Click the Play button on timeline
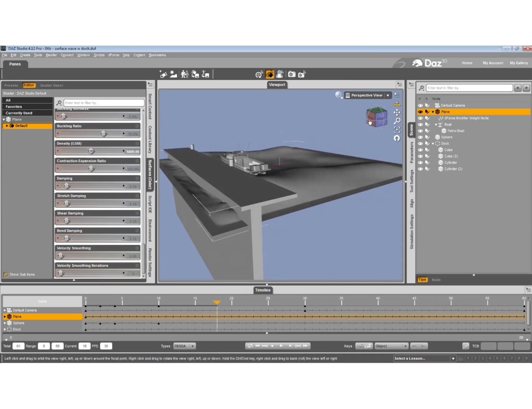The image size is (532, 409). (x=281, y=346)
